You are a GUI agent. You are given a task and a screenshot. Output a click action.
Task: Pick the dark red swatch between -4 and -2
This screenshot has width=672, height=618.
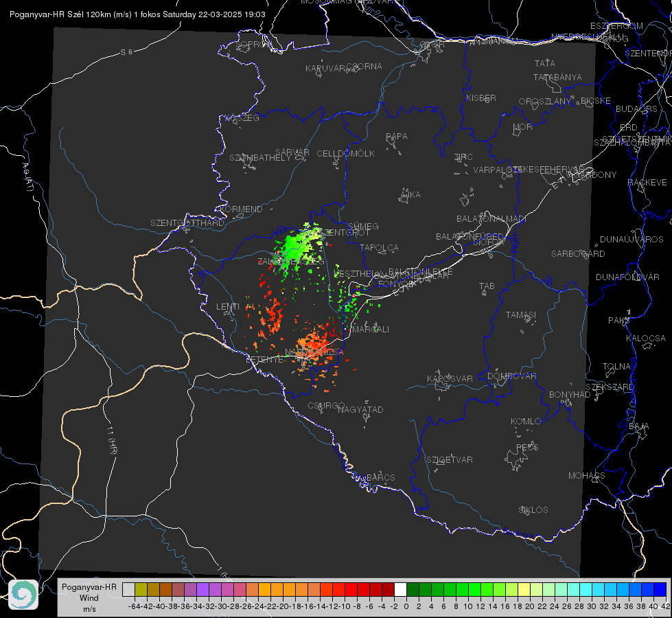pos(388,589)
